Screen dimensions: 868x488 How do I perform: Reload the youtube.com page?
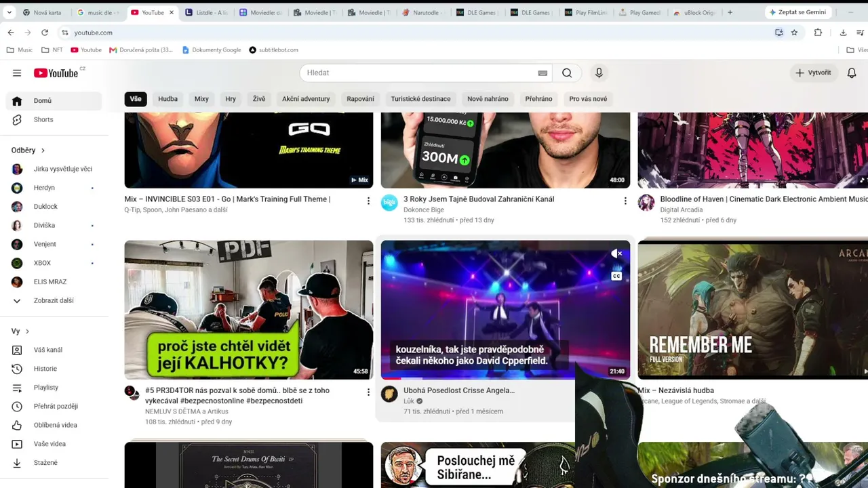click(x=45, y=33)
